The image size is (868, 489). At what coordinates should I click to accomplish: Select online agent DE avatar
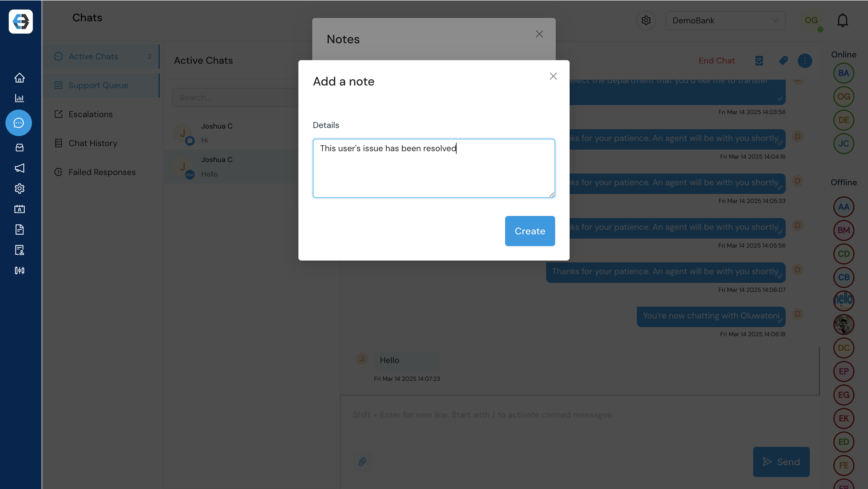pyautogui.click(x=843, y=120)
